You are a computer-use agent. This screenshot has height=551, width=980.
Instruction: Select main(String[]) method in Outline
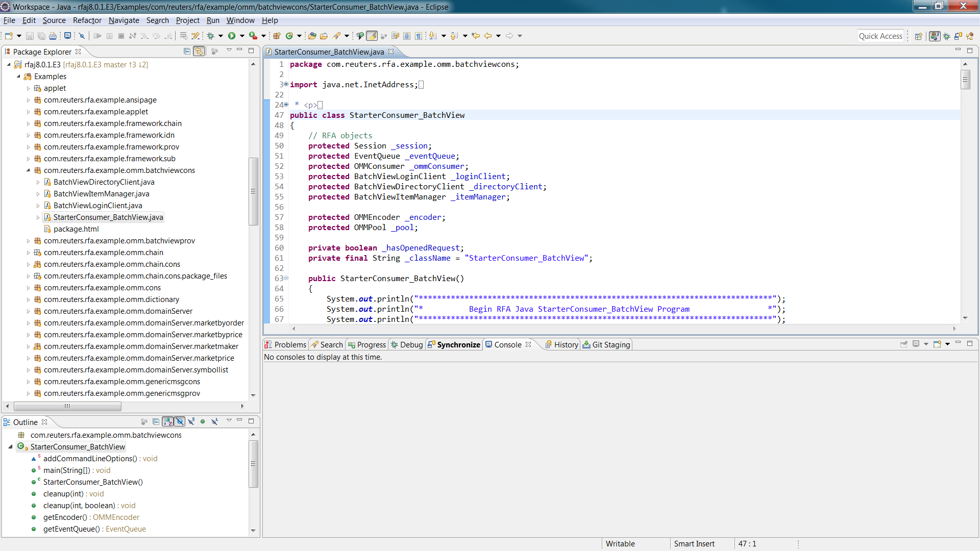(x=77, y=470)
